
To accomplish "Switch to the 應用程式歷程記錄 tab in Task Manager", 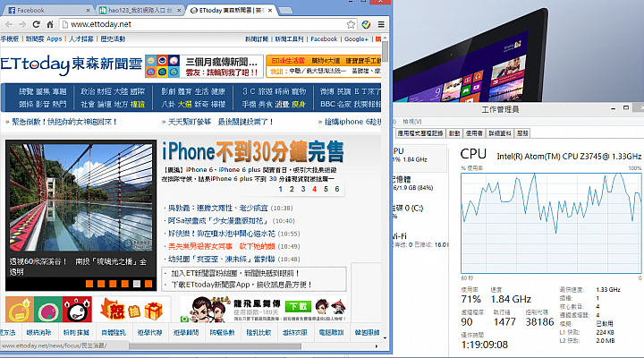I will point(420,133).
